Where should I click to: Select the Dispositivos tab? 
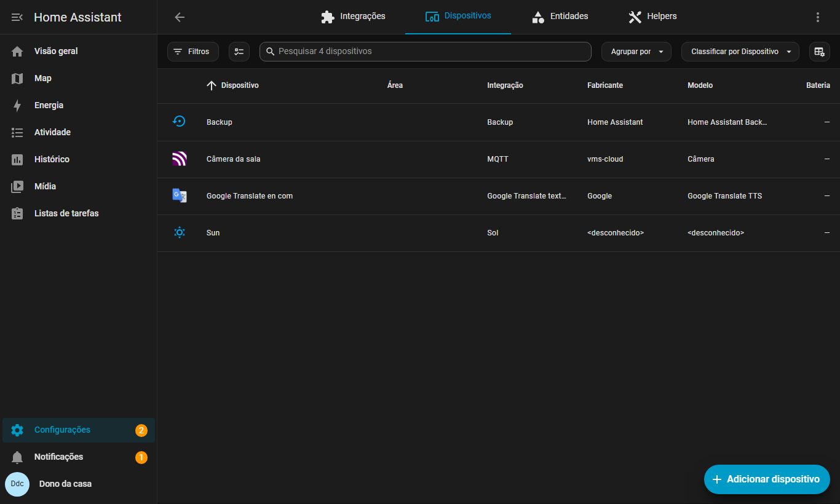coord(458,17)
